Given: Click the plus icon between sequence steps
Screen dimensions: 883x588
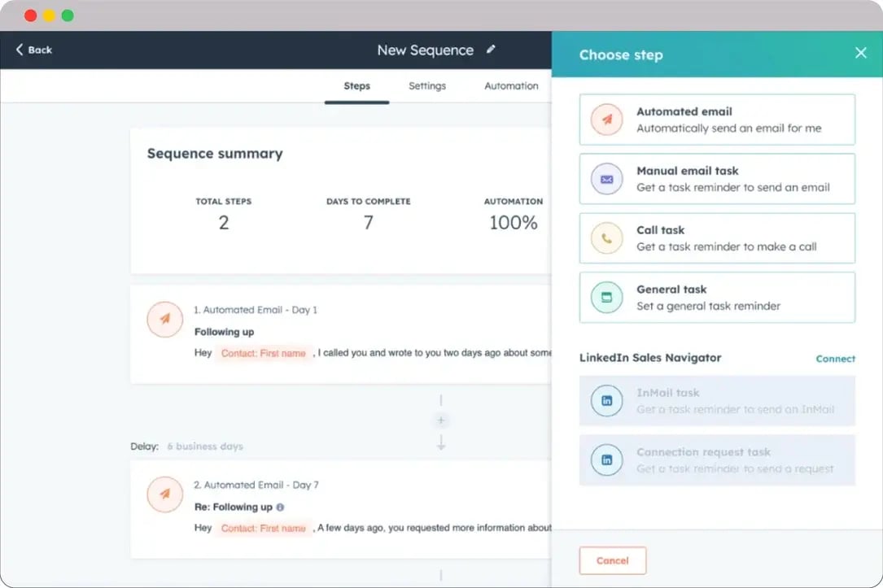Looking at the screenshot, I should pos(440,420).
